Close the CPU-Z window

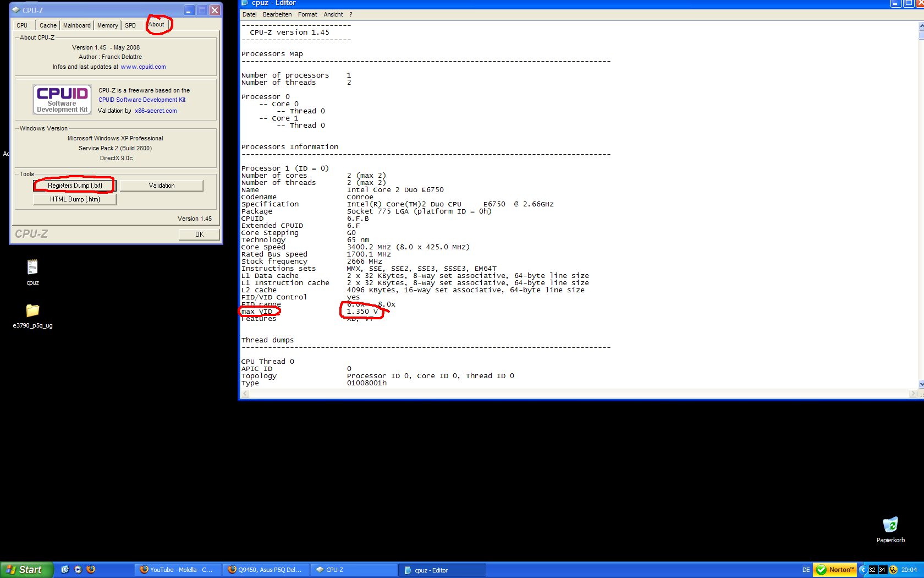pyautogui.click(x=215, y=10)
